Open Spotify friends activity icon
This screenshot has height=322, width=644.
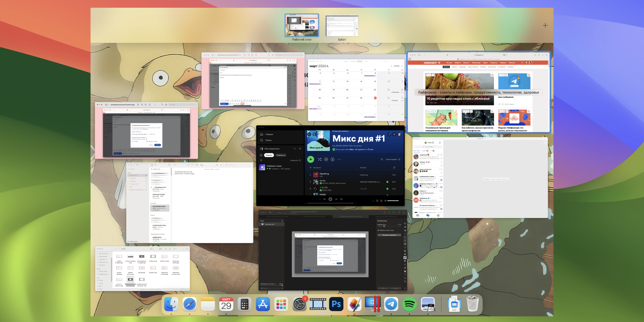394,134
